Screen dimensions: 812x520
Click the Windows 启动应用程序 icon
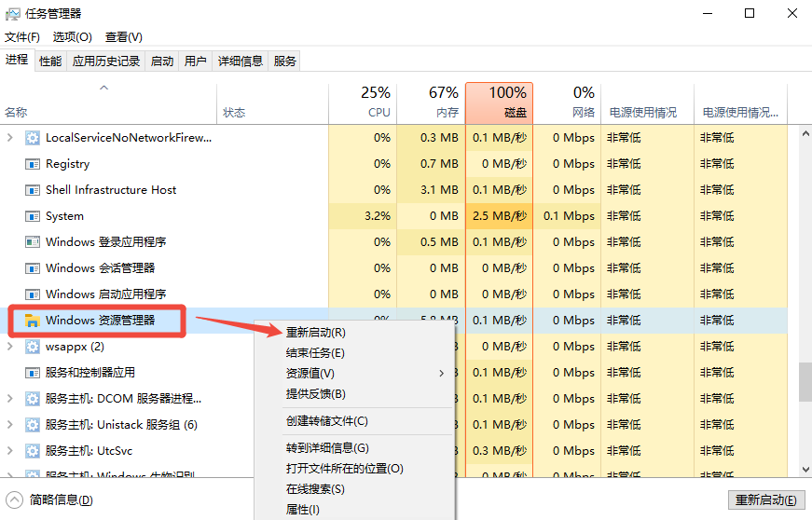32,294
